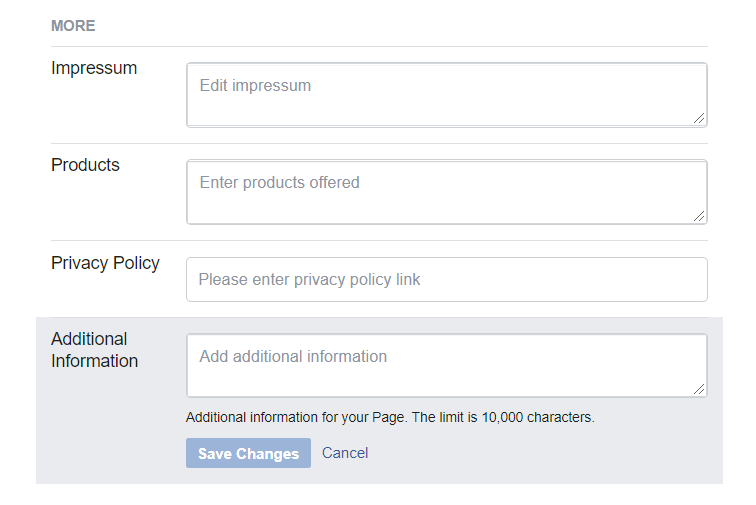This screenshot has height=505, width=756.
Task: Click the Products field label
Action: [85, 165]
